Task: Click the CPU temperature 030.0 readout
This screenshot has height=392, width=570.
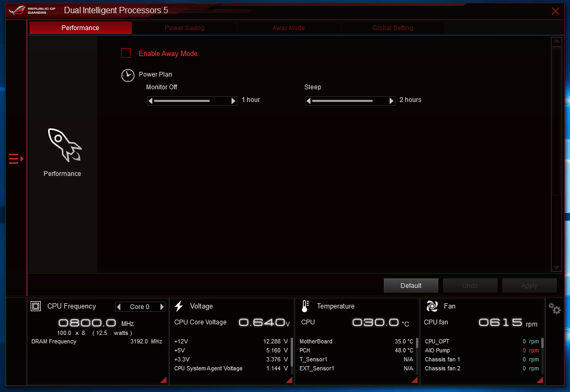Action: click(x=381, y=323)
